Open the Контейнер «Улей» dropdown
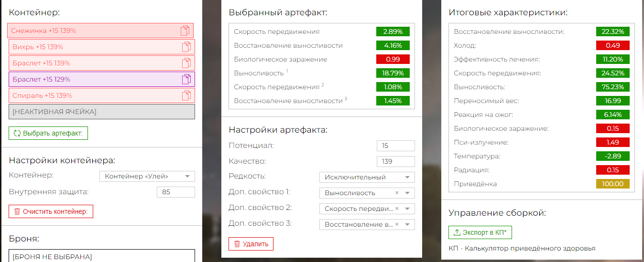 click(x=147, y=176)
